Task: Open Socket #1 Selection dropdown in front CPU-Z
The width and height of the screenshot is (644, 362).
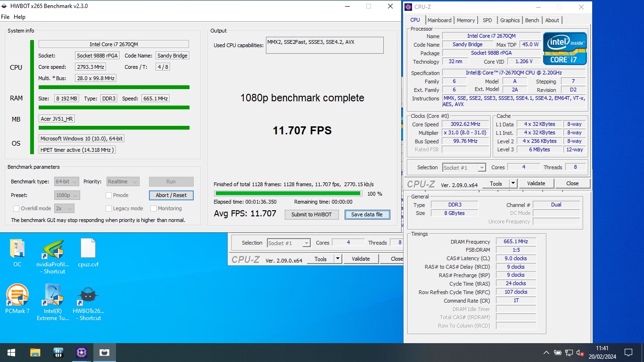Action: [x=464, y=167]
